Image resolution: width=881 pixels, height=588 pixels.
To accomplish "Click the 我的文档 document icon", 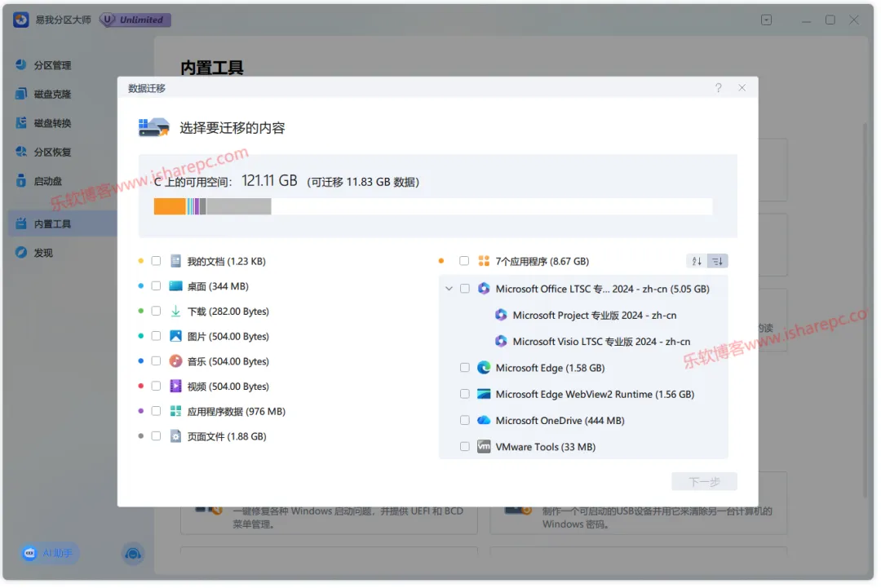I will (x=176, y=261).
